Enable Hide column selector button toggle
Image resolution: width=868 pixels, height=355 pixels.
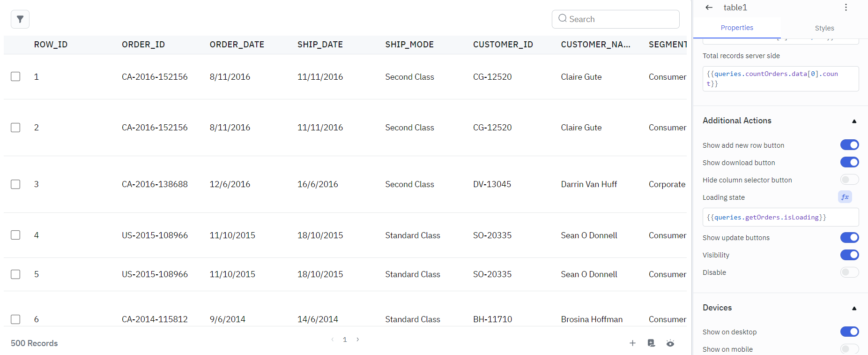click(849, 180)
